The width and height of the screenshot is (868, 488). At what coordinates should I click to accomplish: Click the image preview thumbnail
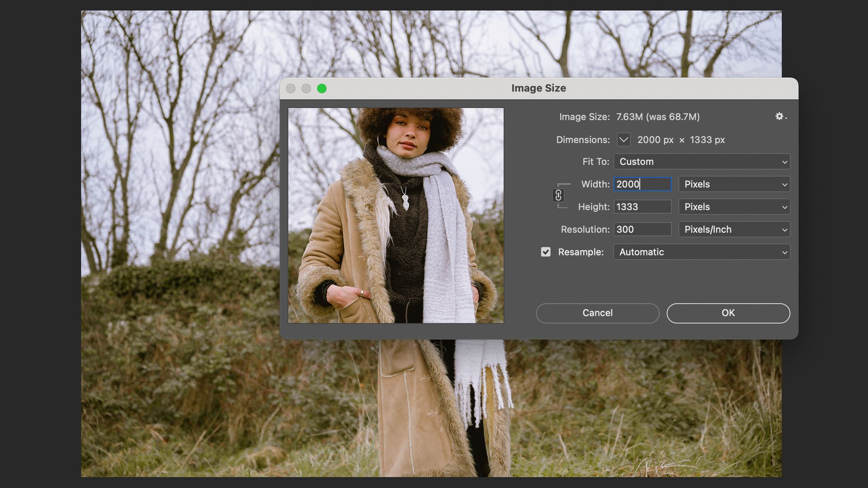click(396, 215)
